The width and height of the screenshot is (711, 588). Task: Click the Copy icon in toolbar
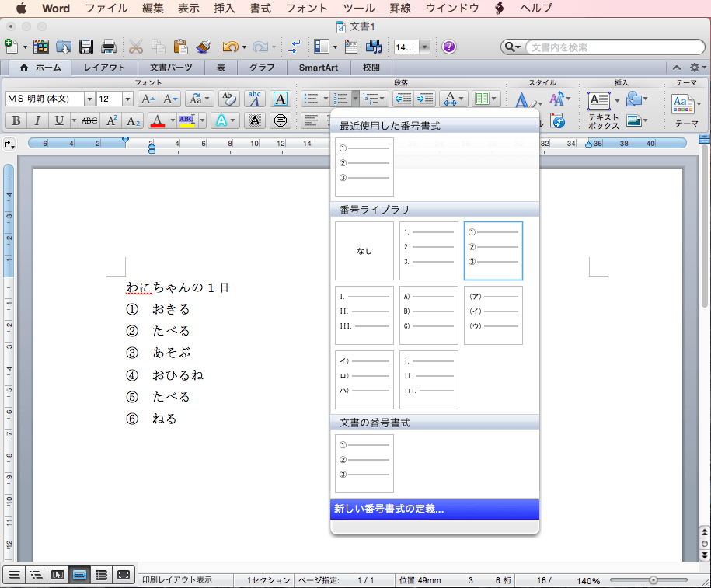[x=159, y=47]
